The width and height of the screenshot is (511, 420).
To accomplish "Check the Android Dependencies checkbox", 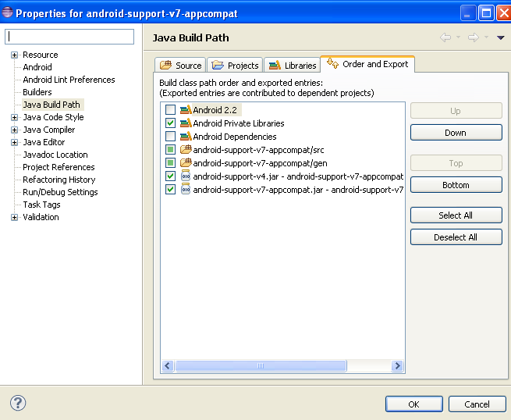I will point(170,137).
